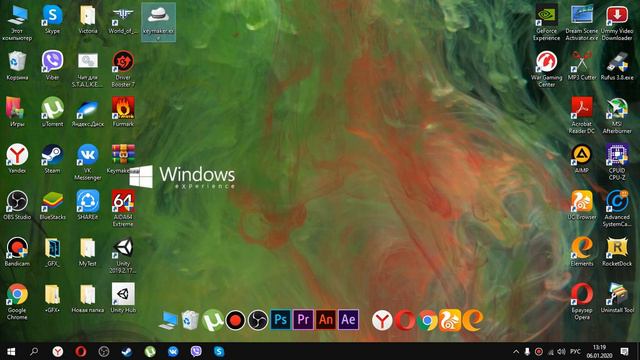Open the Ummy Video Downloader shortcut

[x=617, y=22]
